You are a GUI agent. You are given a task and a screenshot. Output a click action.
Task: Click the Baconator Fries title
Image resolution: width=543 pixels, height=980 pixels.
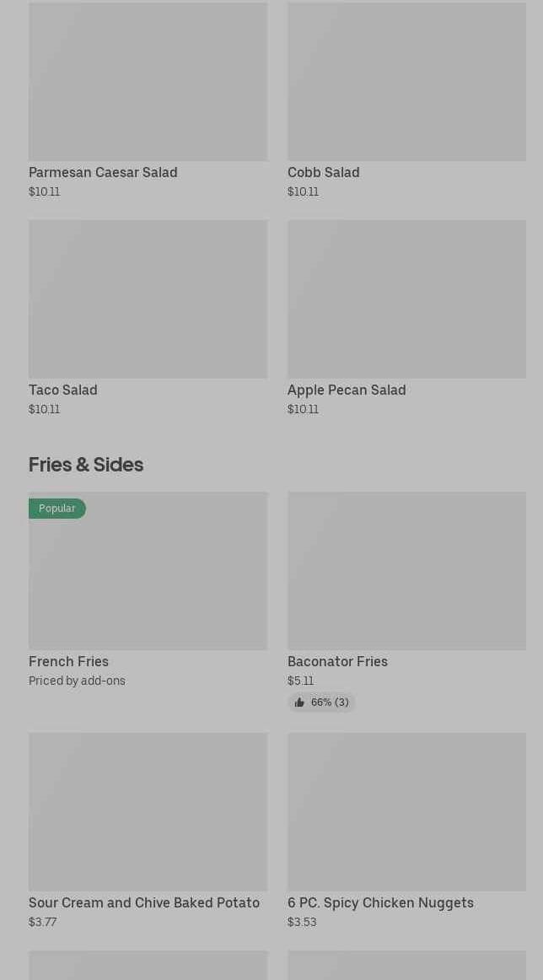pyautogui.click(x=337, y=661)
